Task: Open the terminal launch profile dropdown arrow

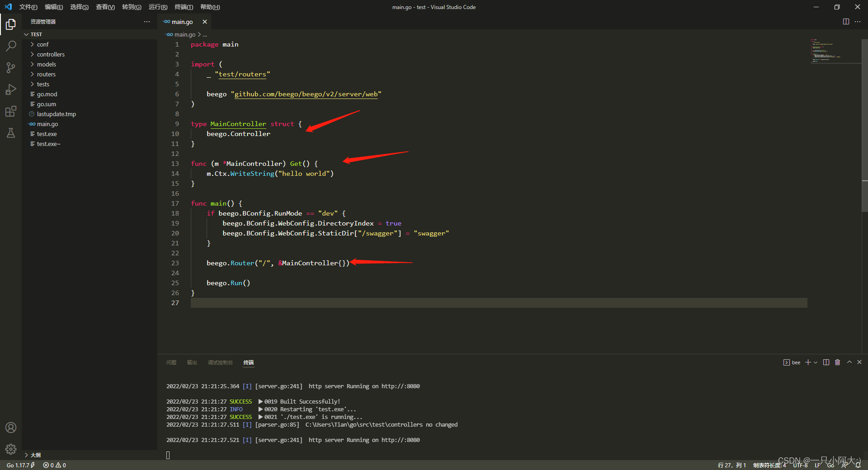Action: point(816,362)
